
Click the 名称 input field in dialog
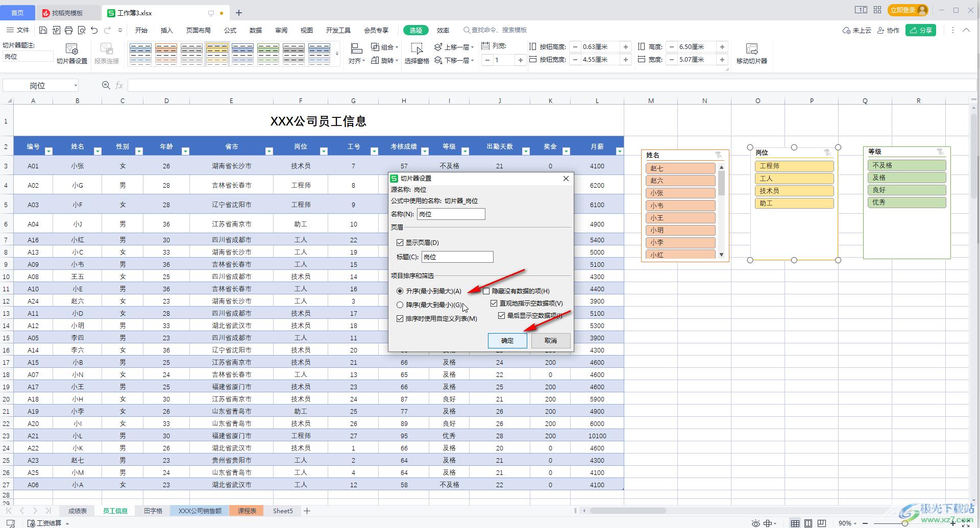point(451,214)
